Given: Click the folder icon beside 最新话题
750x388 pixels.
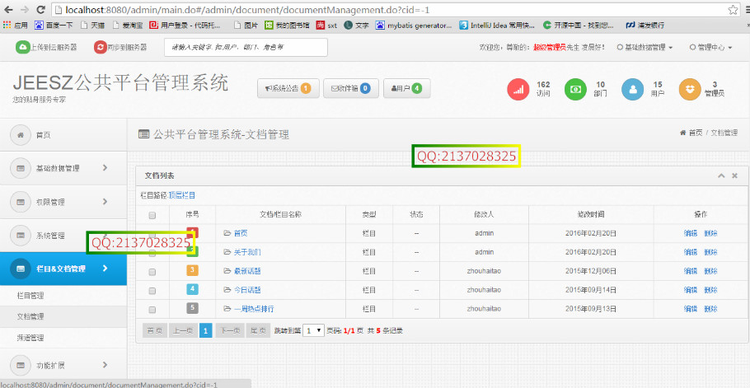Looking at the screenshot, I should tap(227, 271).
